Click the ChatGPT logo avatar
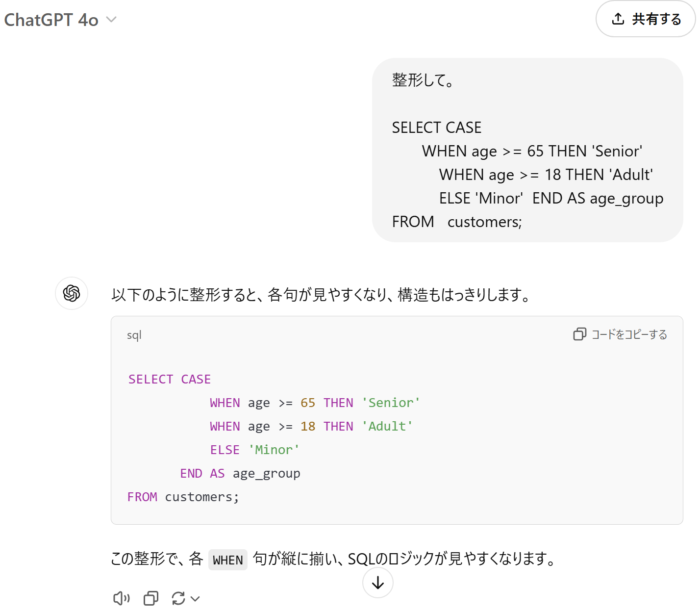Viewport: 700px width, 612px height. [x=72, y=293]
